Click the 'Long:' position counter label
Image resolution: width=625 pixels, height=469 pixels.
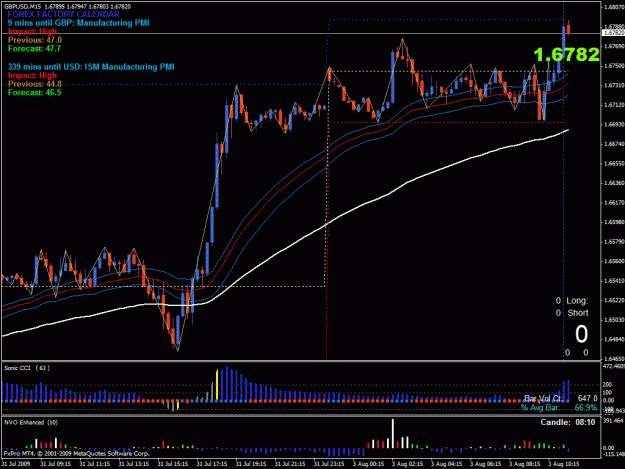pos(577,301)
